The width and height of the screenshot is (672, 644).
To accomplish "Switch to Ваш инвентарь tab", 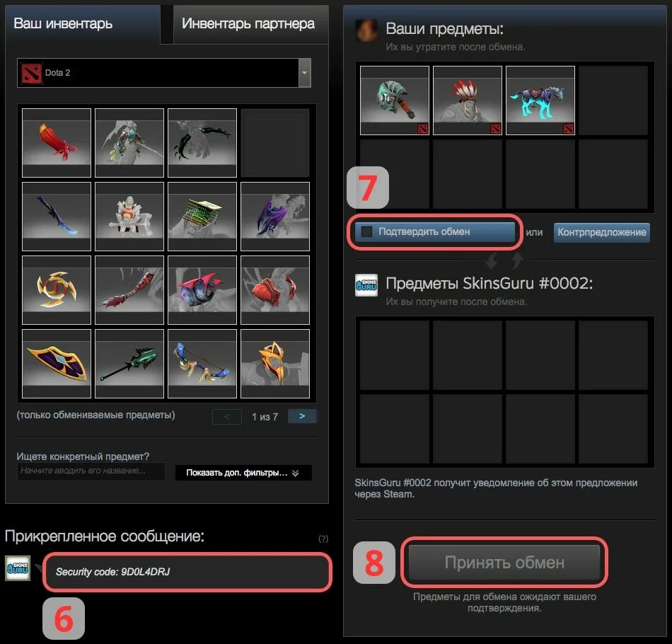I will (x=83, y=24).
